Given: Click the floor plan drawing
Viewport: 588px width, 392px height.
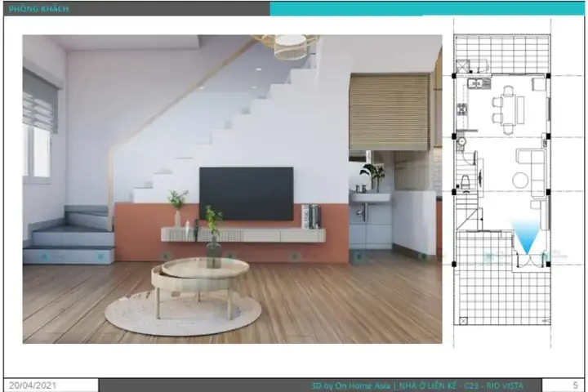Looking at the screenshot, I should (x=502, y=181).
